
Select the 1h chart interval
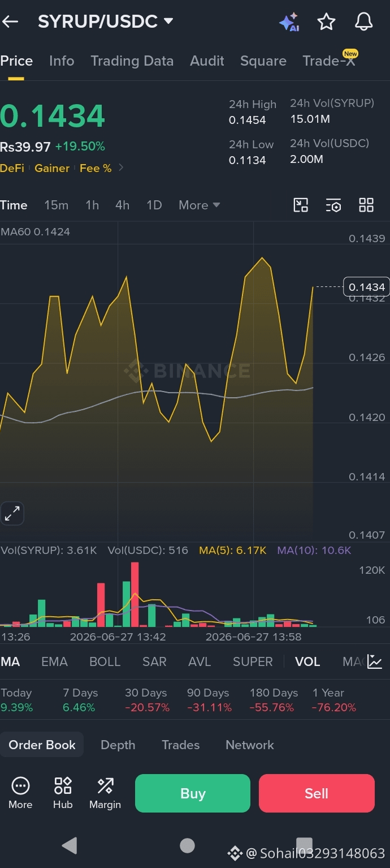92,205
